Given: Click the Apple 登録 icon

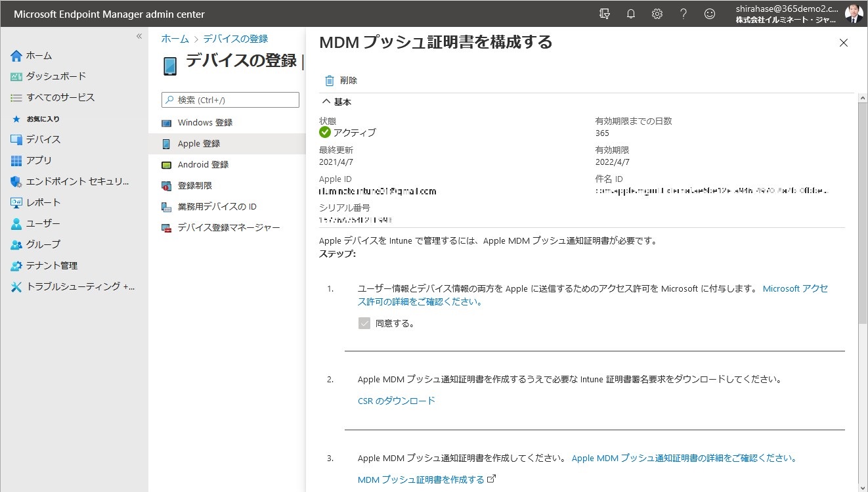Looking at the screenshot, I should [x=166, y=144].
